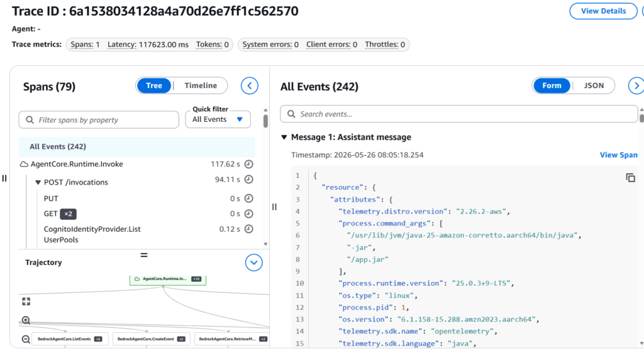Viewport: 644px width, 353px height.
Task: Click the Throttles: 0 metric
Action: click(385, 44)
